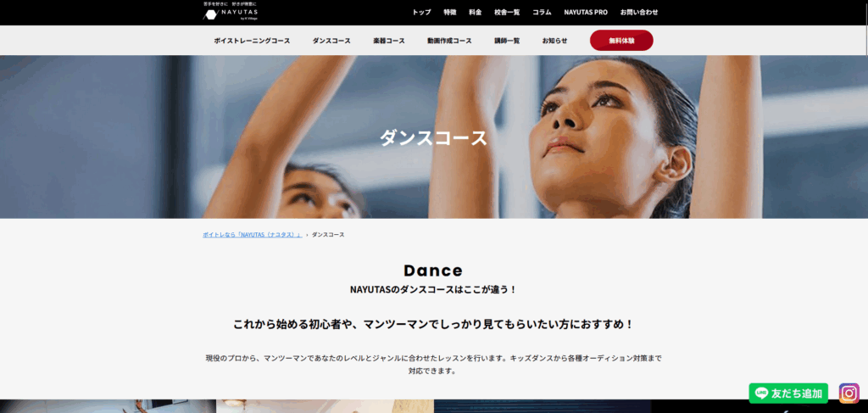Click お問い合わせ in top navigation
Screen dimensions: 868x413
[638, 13]
